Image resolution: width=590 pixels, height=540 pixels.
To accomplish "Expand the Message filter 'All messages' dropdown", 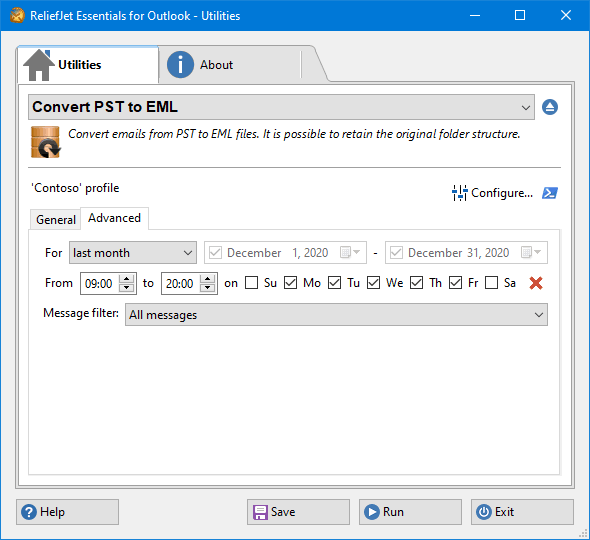I will click(336, 315).
